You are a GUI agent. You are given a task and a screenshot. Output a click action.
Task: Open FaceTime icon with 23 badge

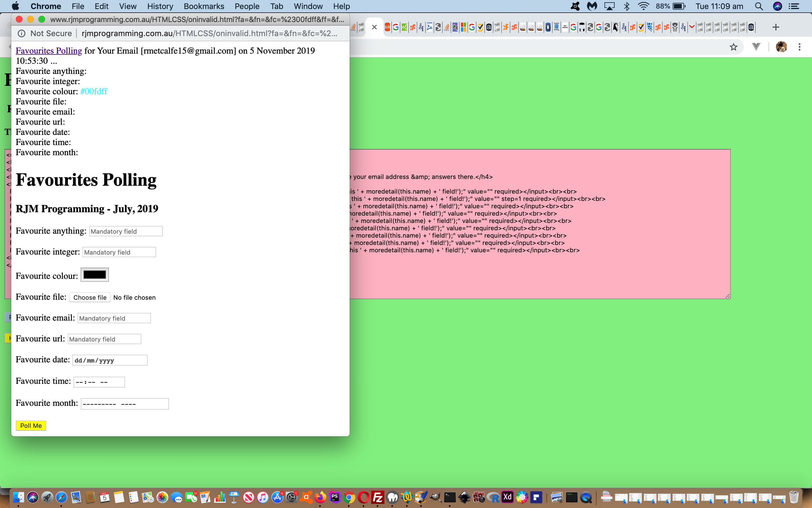[191, 497]
